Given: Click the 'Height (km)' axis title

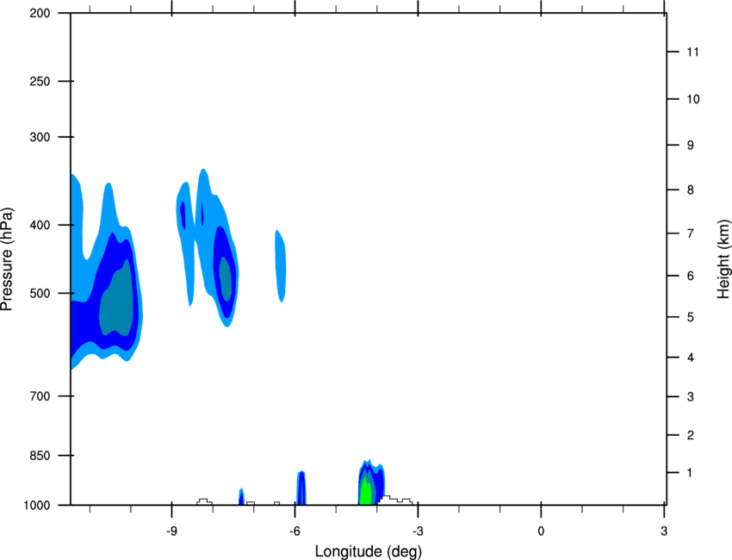Looking at the screenshot, I should pyautogui.click(x=723, y=259).
